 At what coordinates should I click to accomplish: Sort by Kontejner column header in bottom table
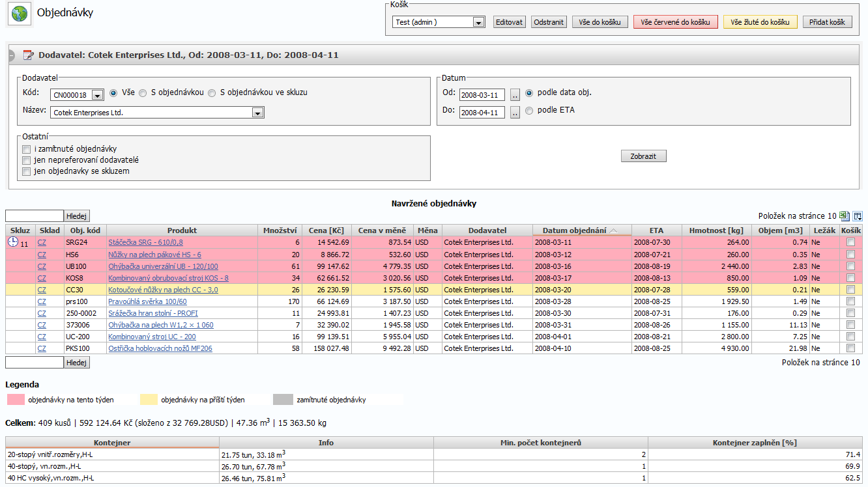click(112, 443)
